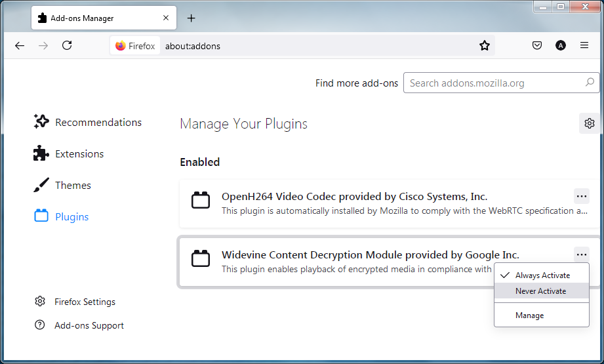The height and width of the screenshot is (364, 604).
Task: Open the Firefox application hamburger menu
Action: click(x=584, y=46)
